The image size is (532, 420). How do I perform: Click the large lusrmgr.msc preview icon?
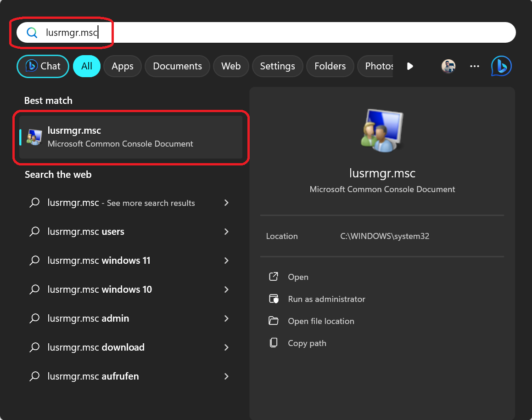click(x=382, y=131)
